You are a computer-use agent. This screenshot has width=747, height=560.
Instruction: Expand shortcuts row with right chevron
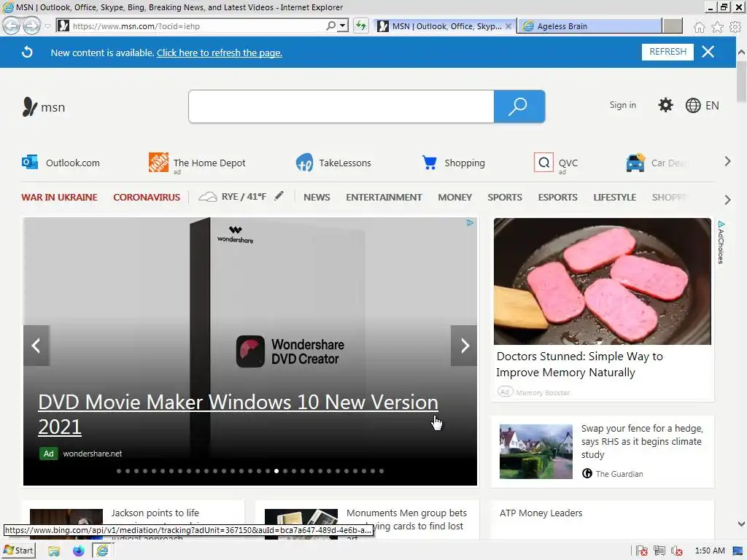(727, 161)
